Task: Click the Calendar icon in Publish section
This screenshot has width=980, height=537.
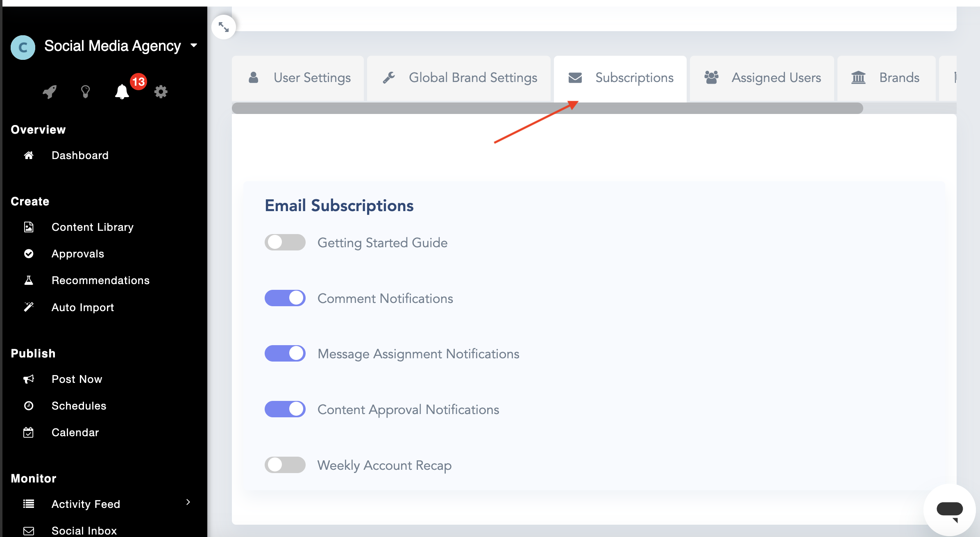Action: (x=29, y=432)
